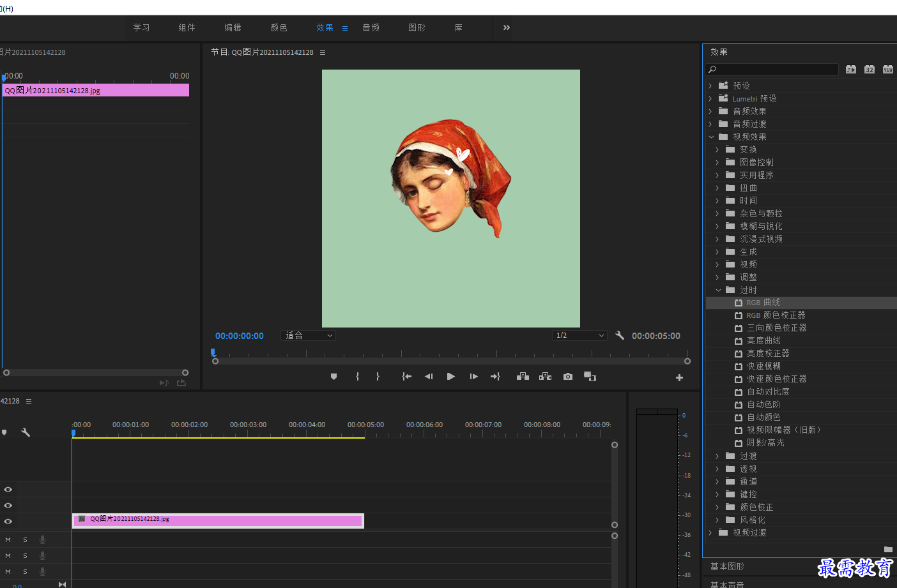Click the Mark Out brace icon

pos(378,377)
